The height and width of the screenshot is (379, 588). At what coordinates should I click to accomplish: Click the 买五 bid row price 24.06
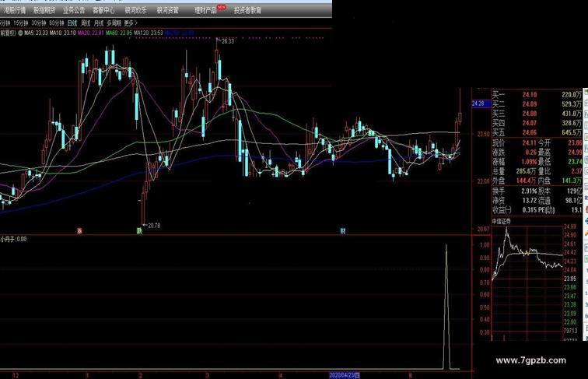tap(530, 132)
